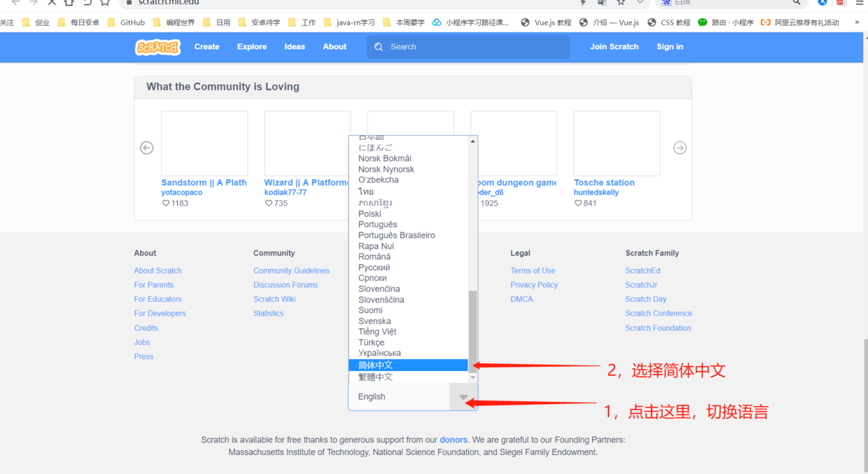This screenshot has width=868, height=474.
Task: Open the For Educators footer link
Action: tap(158, 299)
